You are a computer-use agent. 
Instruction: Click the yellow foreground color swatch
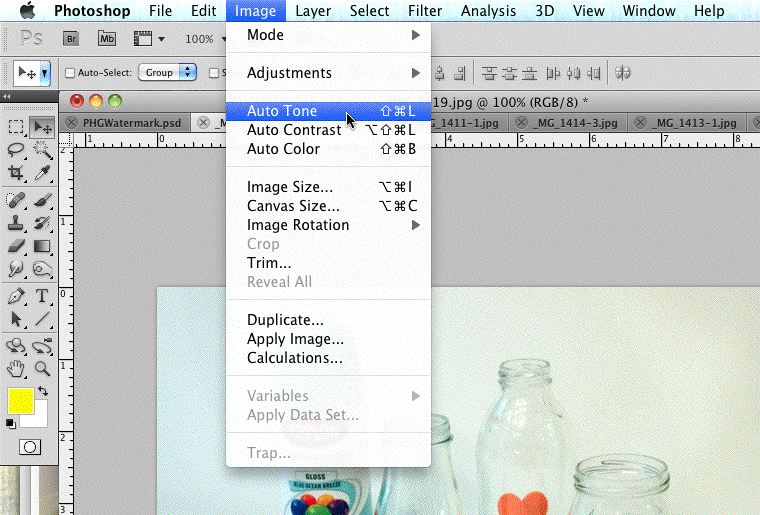pos(20,401)
